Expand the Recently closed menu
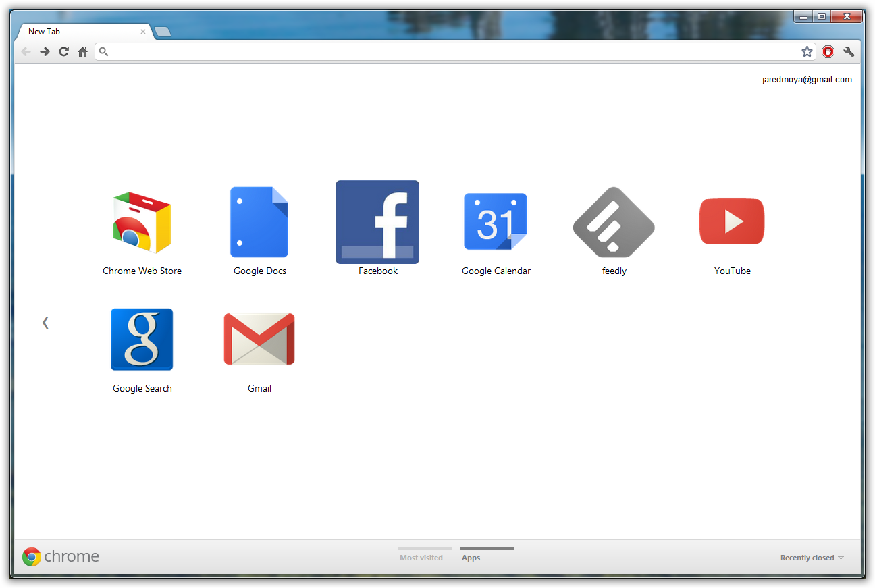Screen dimensions: 875x588 (x=812, y=558)
